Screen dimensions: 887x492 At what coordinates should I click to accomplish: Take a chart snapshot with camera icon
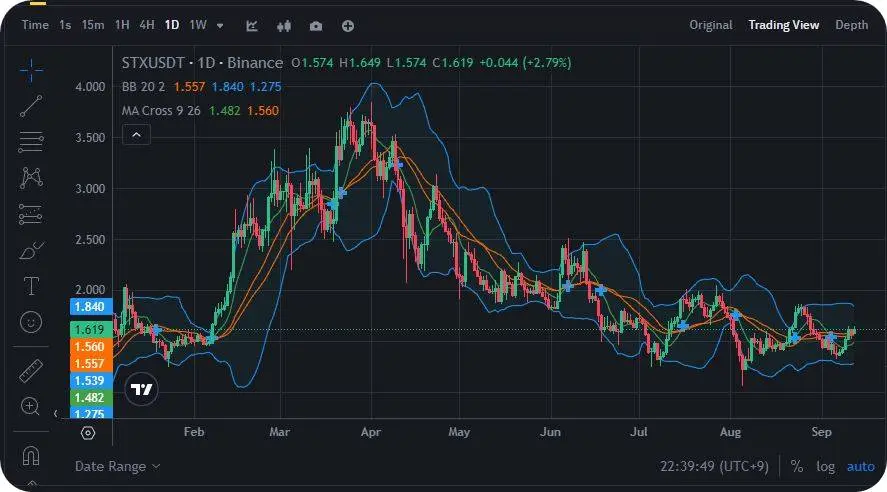pyautogui.click(x=316, y=26)
